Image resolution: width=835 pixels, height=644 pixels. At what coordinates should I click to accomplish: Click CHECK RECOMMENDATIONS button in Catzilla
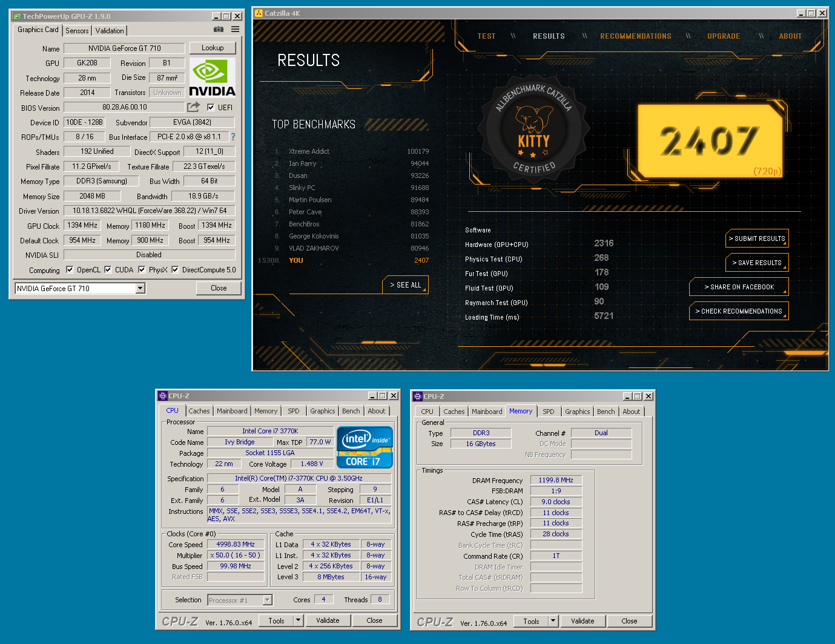(739, 311)
